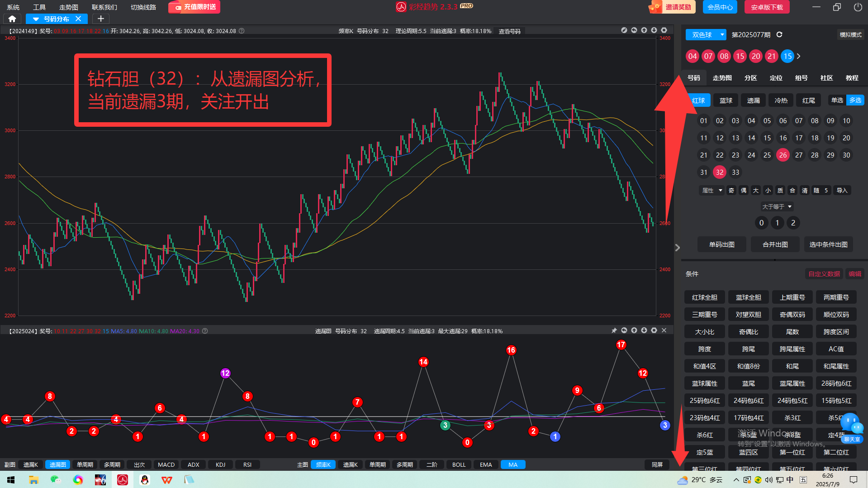
Task: Click the drawn blue ball 15
Action: pyautogui.click(x=787, y=56)
